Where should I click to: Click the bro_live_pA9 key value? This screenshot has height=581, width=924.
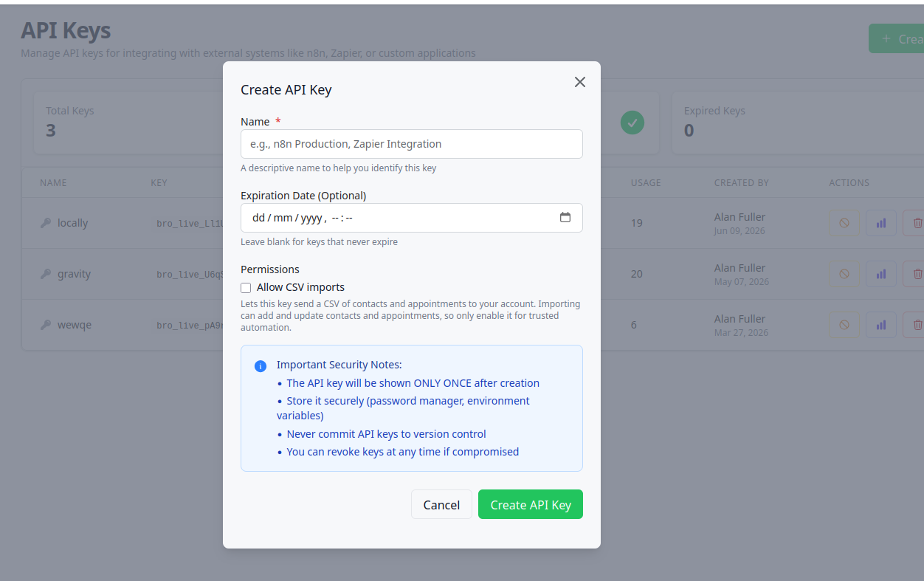click(188, 325)
